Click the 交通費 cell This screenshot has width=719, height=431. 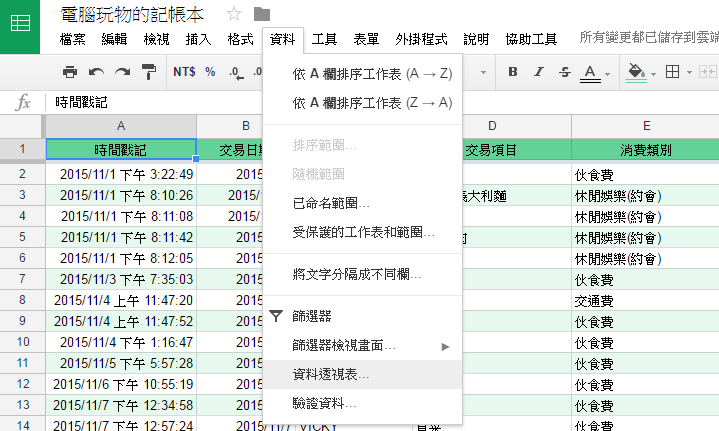point(646,301)
